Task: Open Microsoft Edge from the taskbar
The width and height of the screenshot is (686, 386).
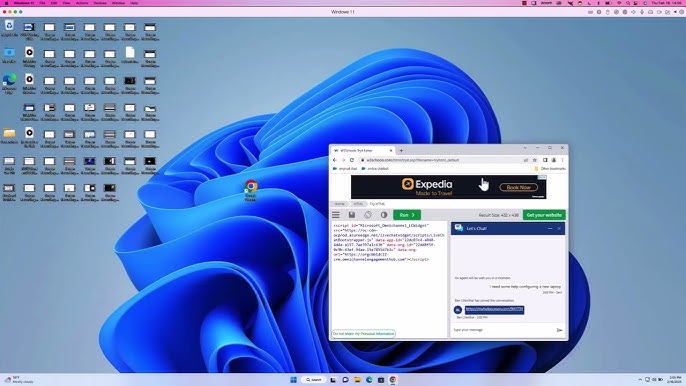Action: [x=369, y=379]
